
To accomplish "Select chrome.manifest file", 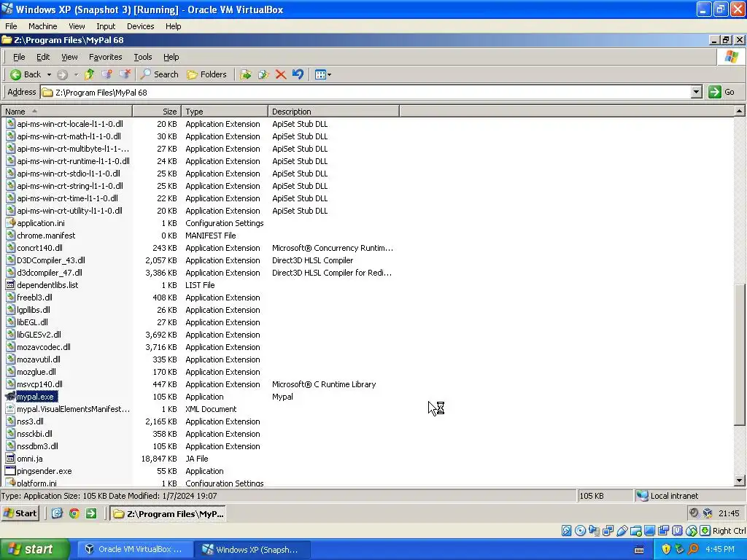I will pyautogui.click(x=46, y=236).
